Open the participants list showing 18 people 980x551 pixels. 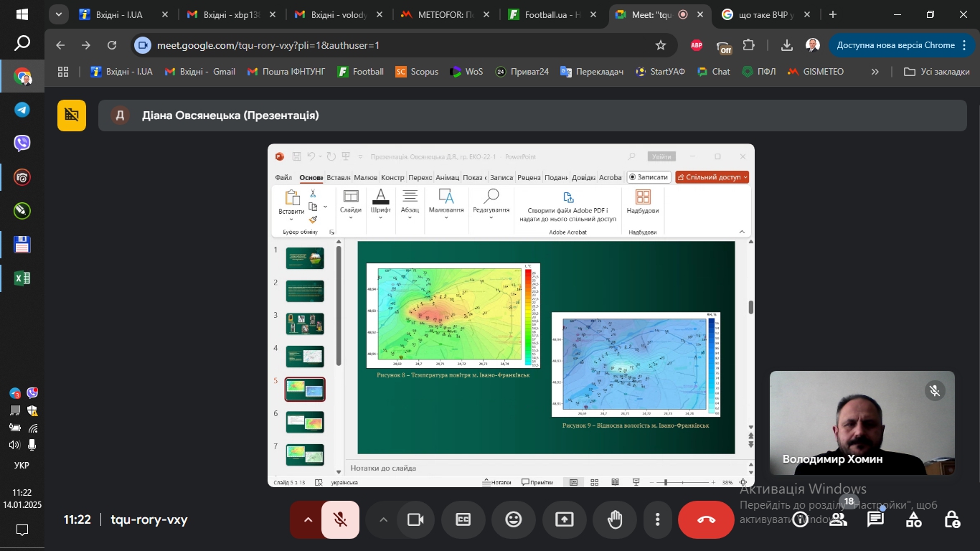click(x=838, y=519)
